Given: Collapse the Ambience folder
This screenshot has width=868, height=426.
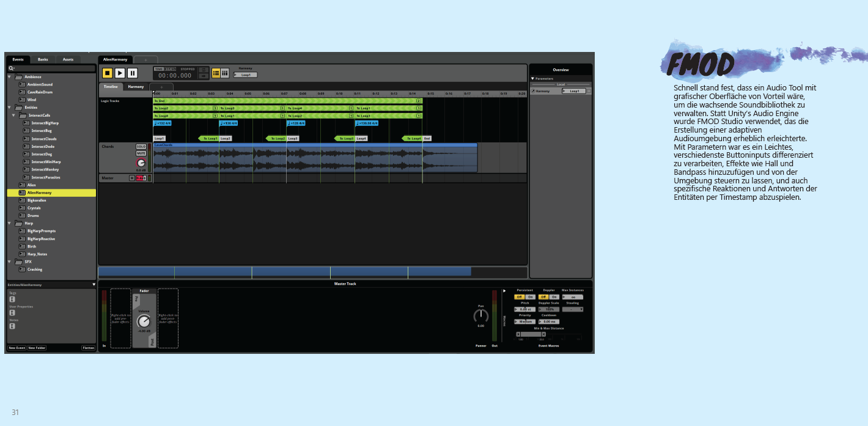Looking at the screenshot, I should [x=10, y=76].
